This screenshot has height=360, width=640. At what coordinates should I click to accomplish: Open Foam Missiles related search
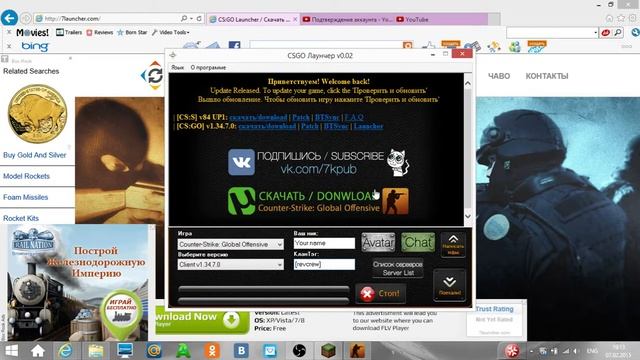26,197
